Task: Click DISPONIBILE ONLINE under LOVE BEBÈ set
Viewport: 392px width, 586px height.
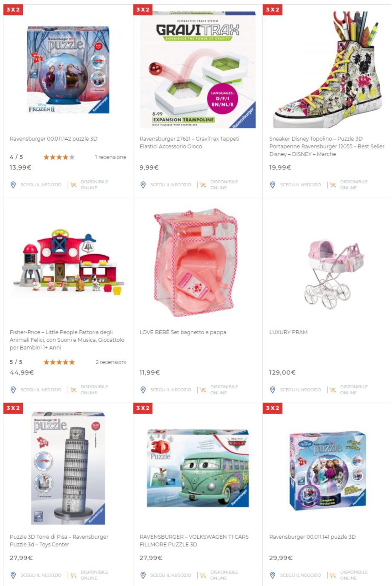Action: click(x=224, y=390)
